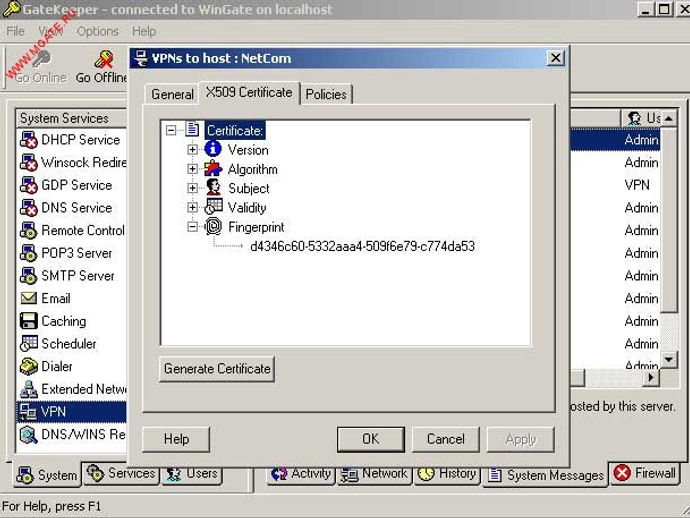Confirm with the OK button
690x518 pixels.
(x=371, y=439)
